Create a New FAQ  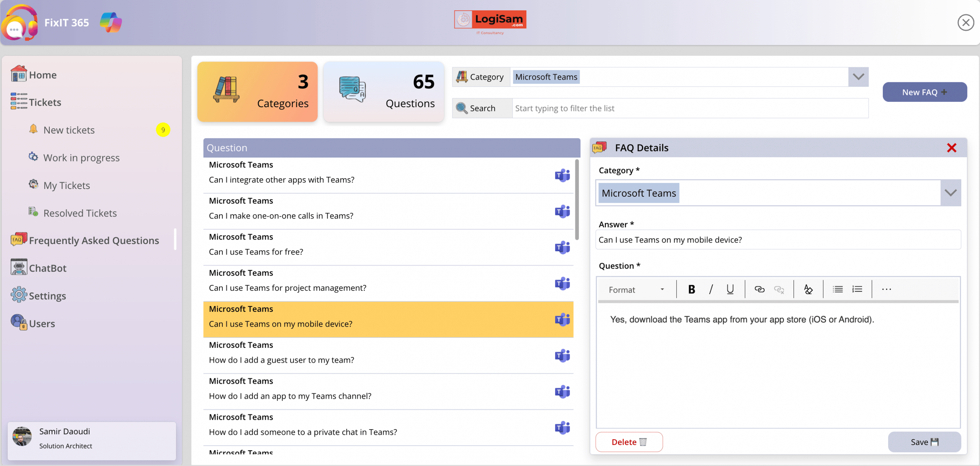[924, 92]
